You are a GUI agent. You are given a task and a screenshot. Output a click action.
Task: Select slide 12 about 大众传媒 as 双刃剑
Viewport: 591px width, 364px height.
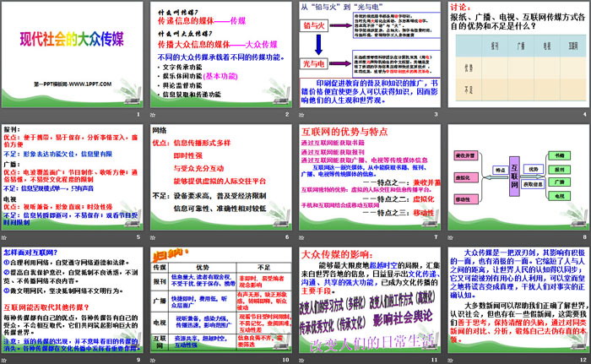518,301
